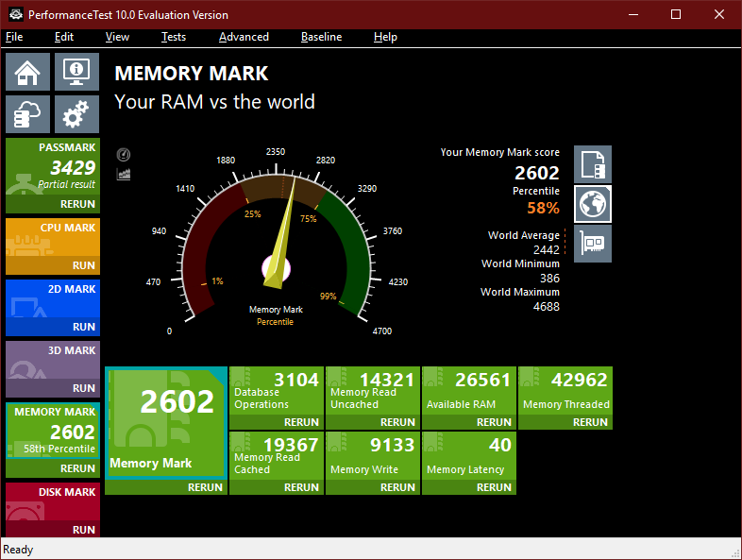Open the System Information monitor icon
Viewport: 742px width, 560px height.
76,72
